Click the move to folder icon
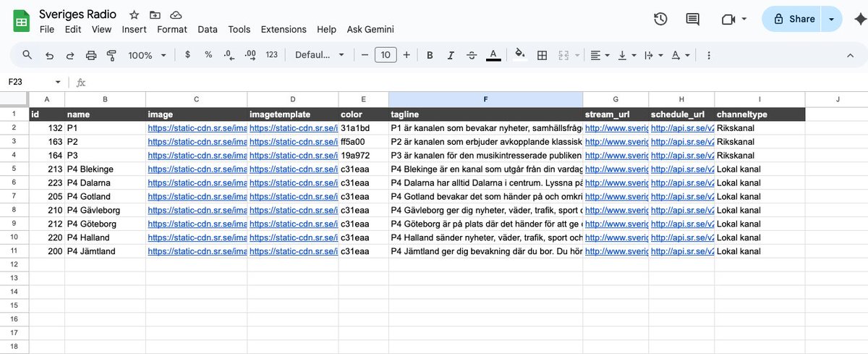The width and height of the screenshot is (868, 354). coord(155,15)
